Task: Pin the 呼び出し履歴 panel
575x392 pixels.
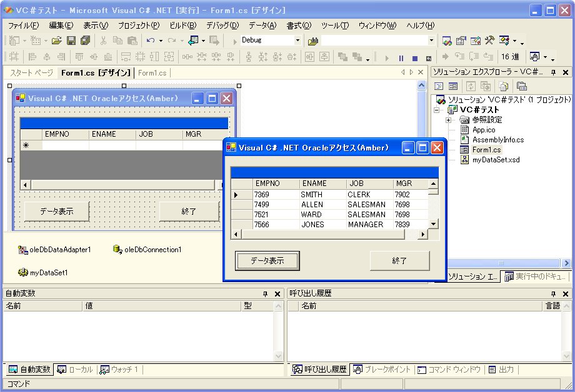Action: 553,294
